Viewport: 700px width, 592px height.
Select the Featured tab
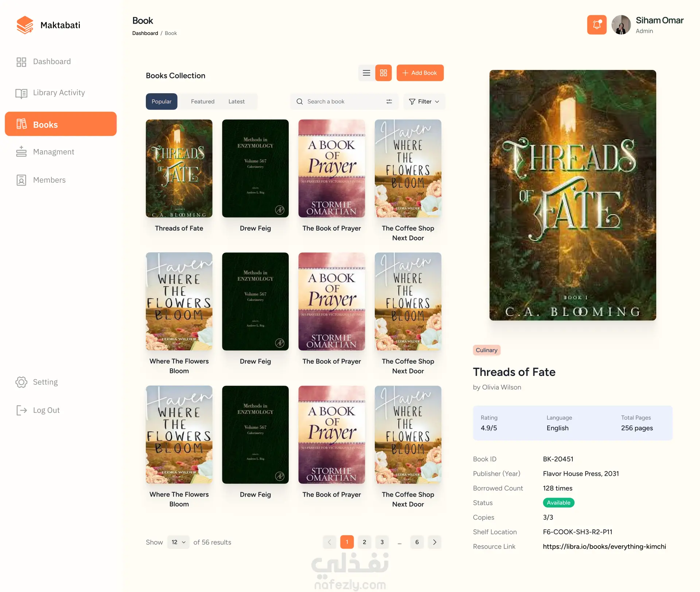tap(203, 102)
